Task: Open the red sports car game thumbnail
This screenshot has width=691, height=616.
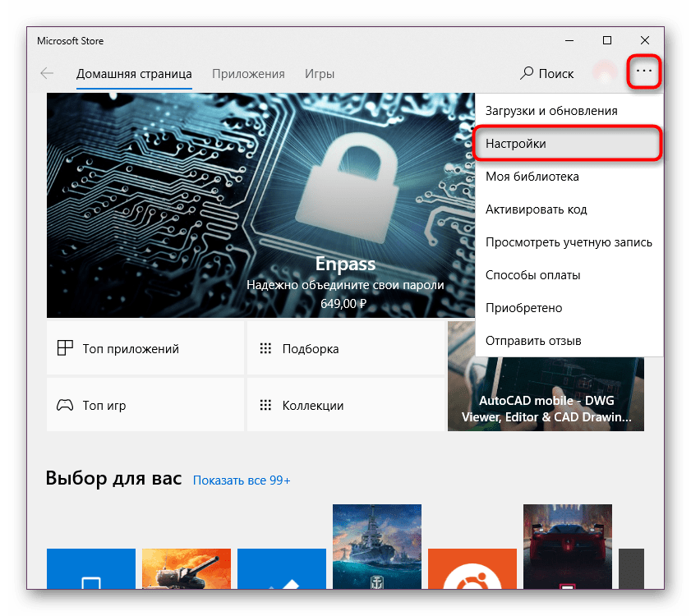Action: 567,546
